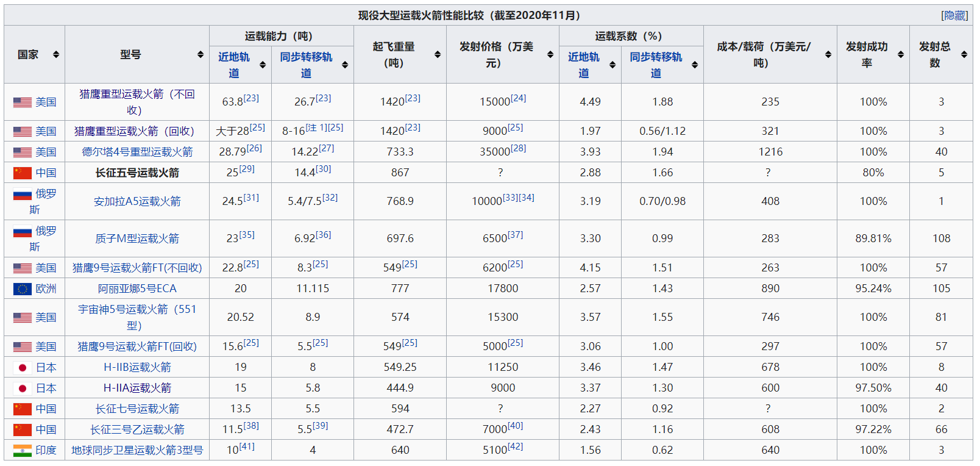Click Russia flag in 安加拉A5 row
Image resolution: width=980 pixels, height=466 pixels.
tap(23, 195)
